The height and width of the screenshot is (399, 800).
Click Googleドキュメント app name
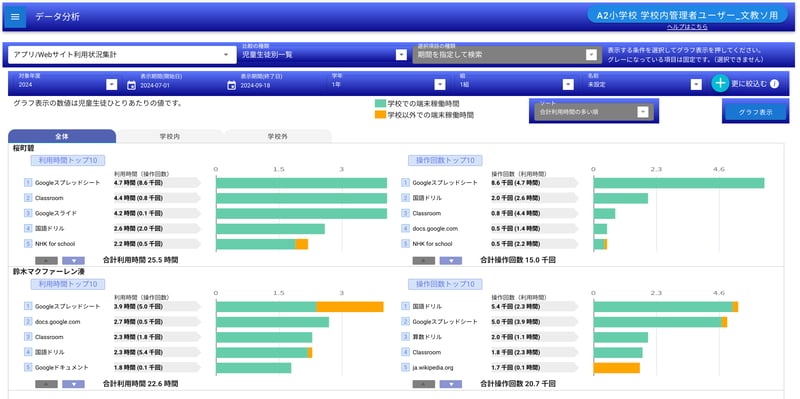click(x=62, y=367)
